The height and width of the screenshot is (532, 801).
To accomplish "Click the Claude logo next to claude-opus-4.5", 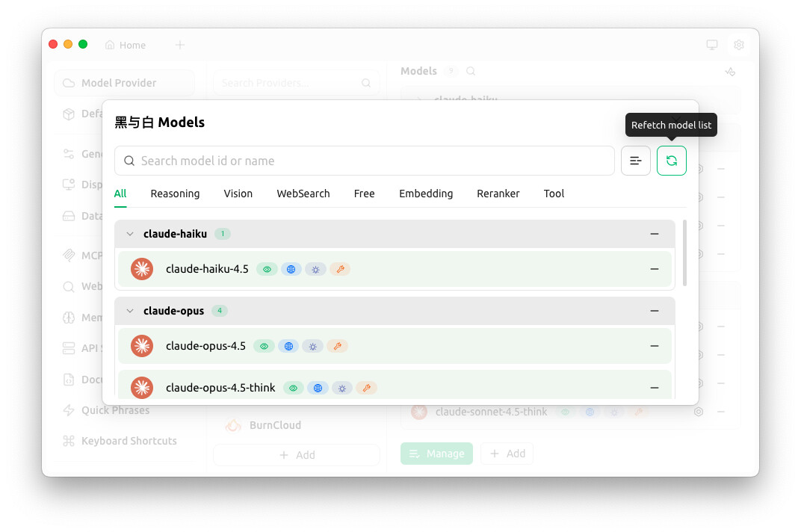I will pyautogui.click(x=142, y=347).
